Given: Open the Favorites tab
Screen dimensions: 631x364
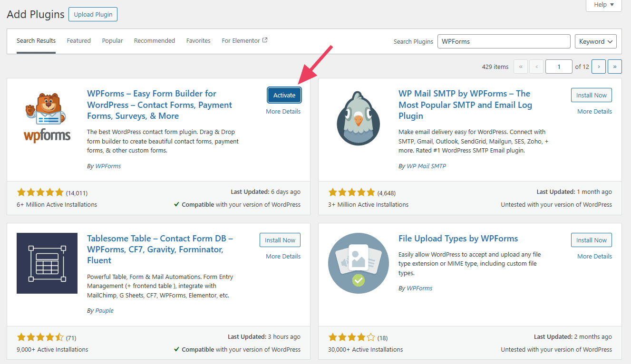Looking at the screenshot, I should [198, 41].
